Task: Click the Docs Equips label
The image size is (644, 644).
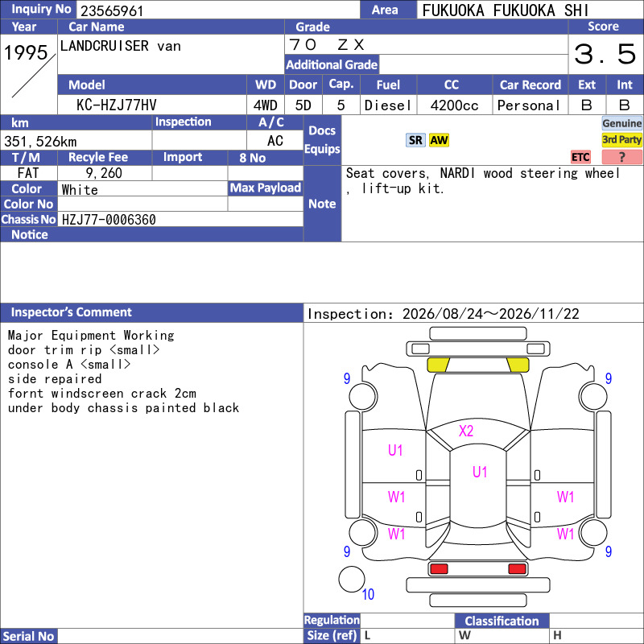Action: click(323, 139)
